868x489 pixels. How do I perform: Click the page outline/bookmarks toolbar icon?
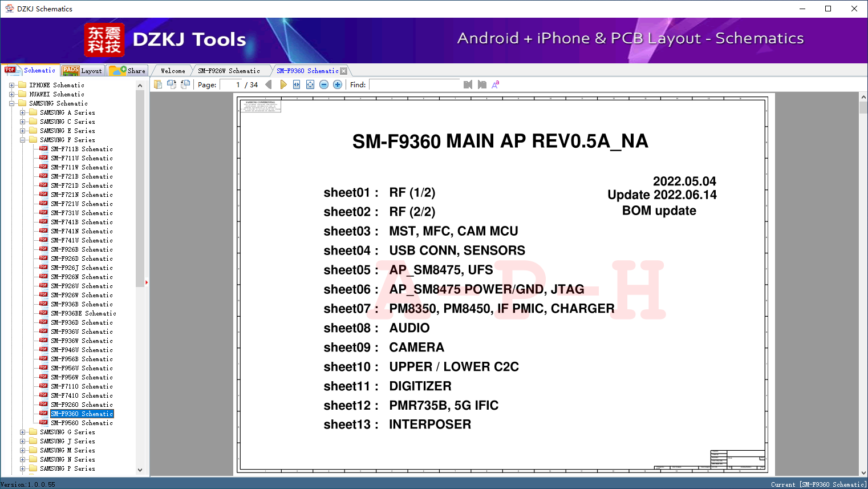point(158,84)
